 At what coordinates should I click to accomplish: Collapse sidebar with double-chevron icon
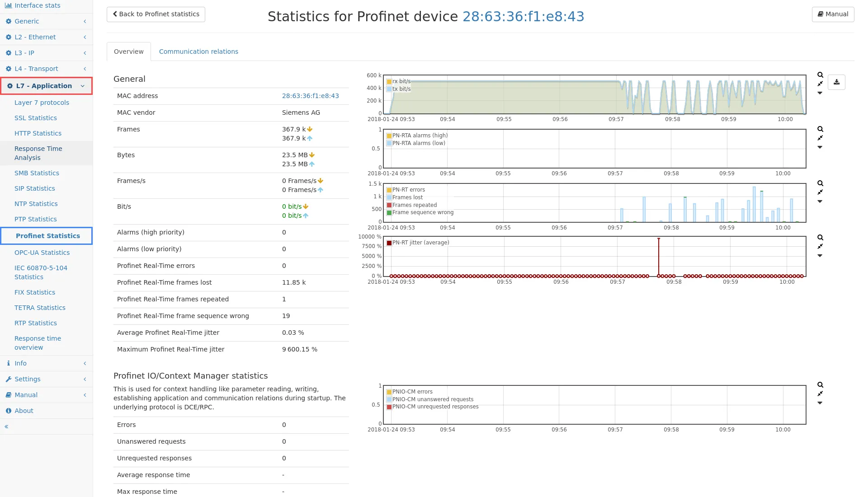[x=6, y=427]
